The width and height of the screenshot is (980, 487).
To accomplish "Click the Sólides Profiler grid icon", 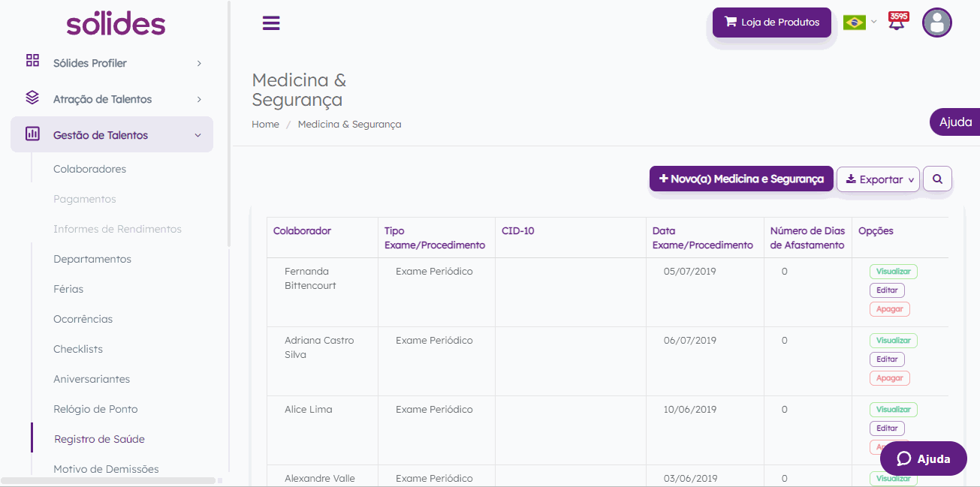I will (32, 61).
